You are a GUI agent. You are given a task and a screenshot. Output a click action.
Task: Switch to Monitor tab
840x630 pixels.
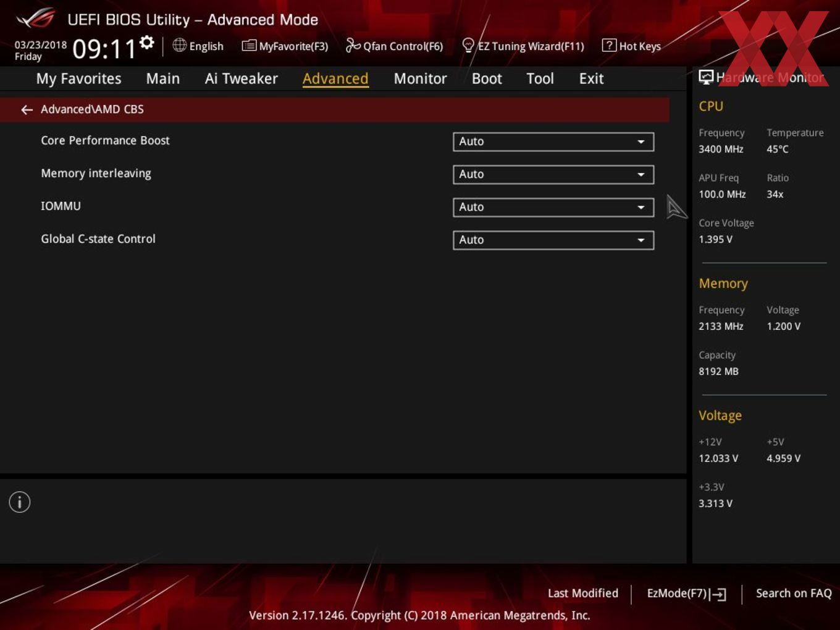click(421, 78)
